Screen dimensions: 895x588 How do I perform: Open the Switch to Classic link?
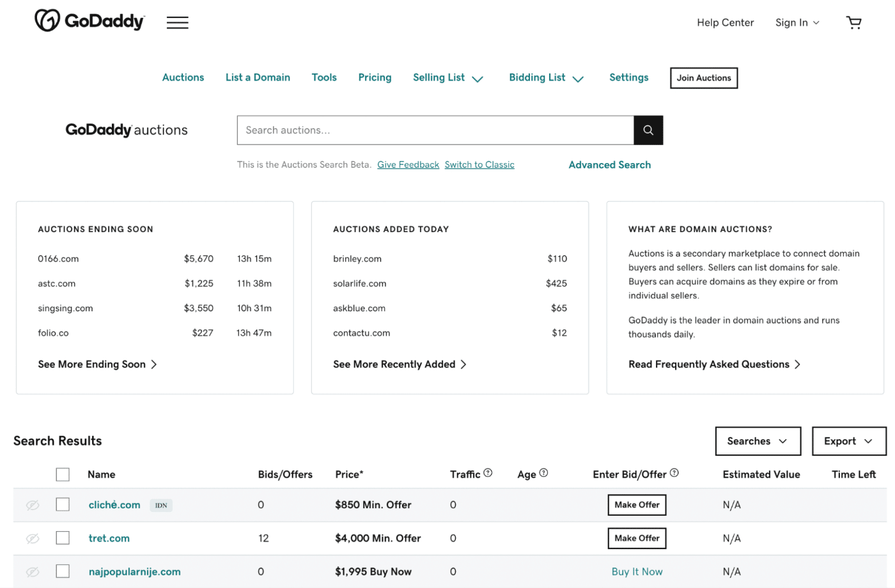coord(479,164)
